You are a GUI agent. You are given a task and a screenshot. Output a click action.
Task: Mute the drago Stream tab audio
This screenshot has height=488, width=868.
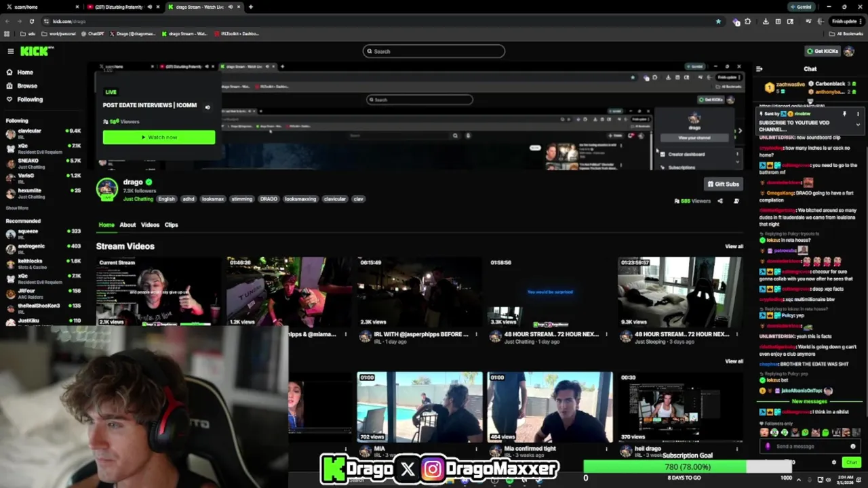230,7
